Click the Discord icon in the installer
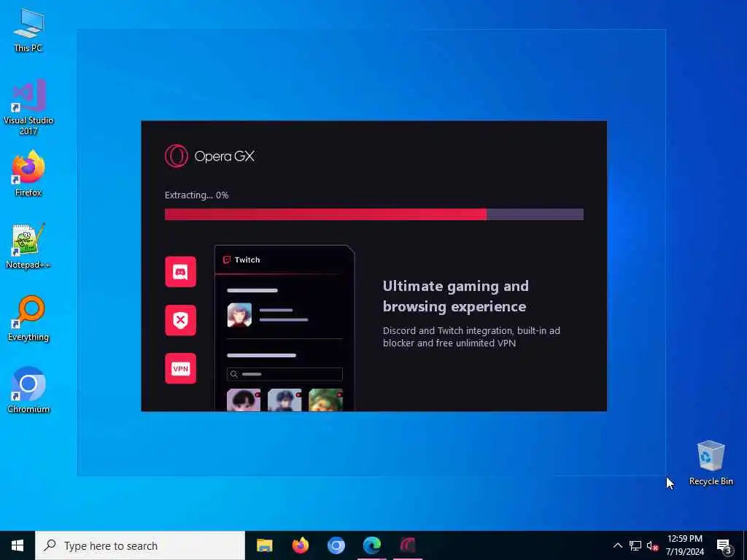The width and height of the screenshot is (747, 560). [181, 272]
